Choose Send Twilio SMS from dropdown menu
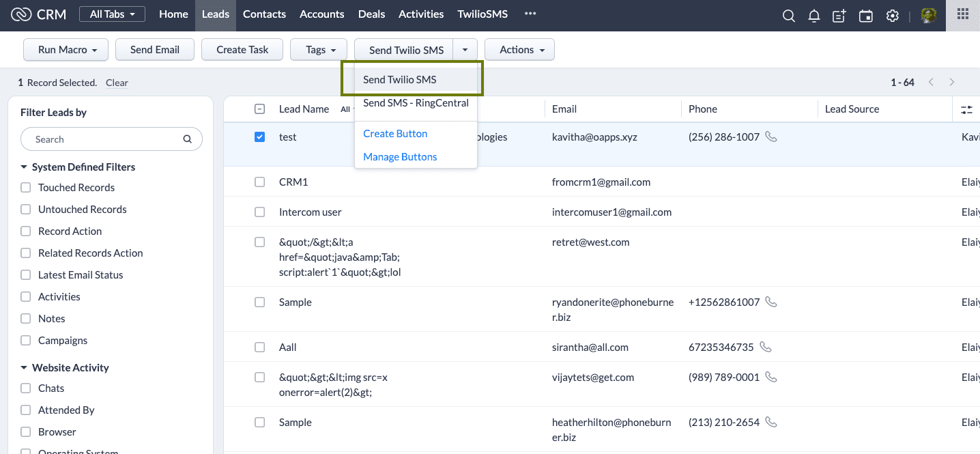The height and width of the screenshot is (454, 980). click(416, 79)
